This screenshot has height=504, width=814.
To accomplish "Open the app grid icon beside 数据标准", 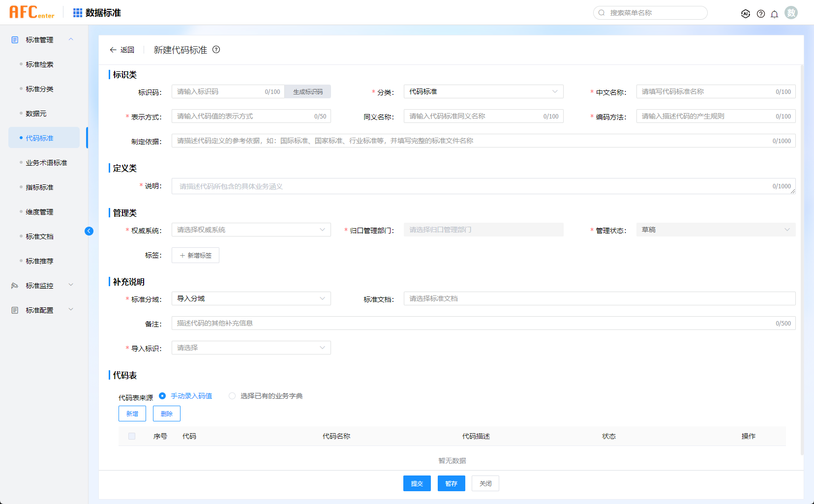I will tap(78, 13).
